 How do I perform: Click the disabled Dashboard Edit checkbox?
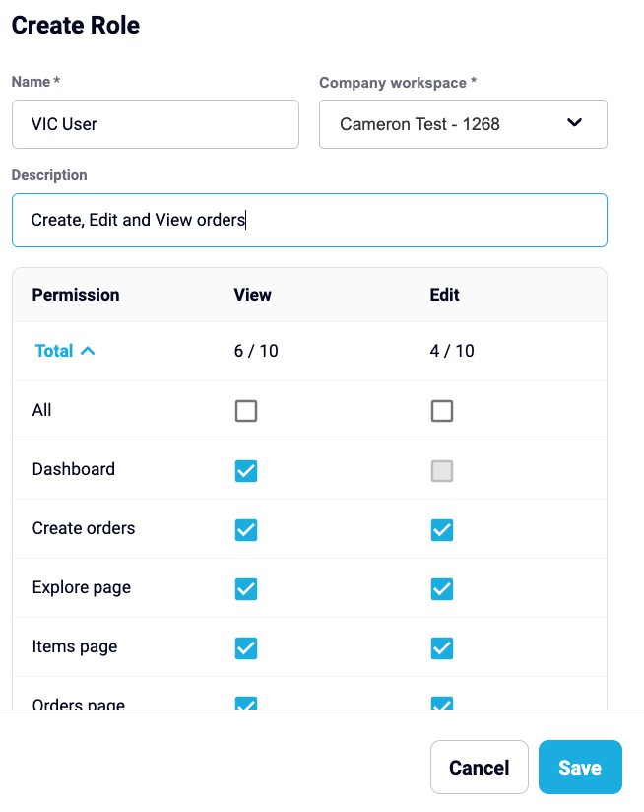[x=442, y=471]
